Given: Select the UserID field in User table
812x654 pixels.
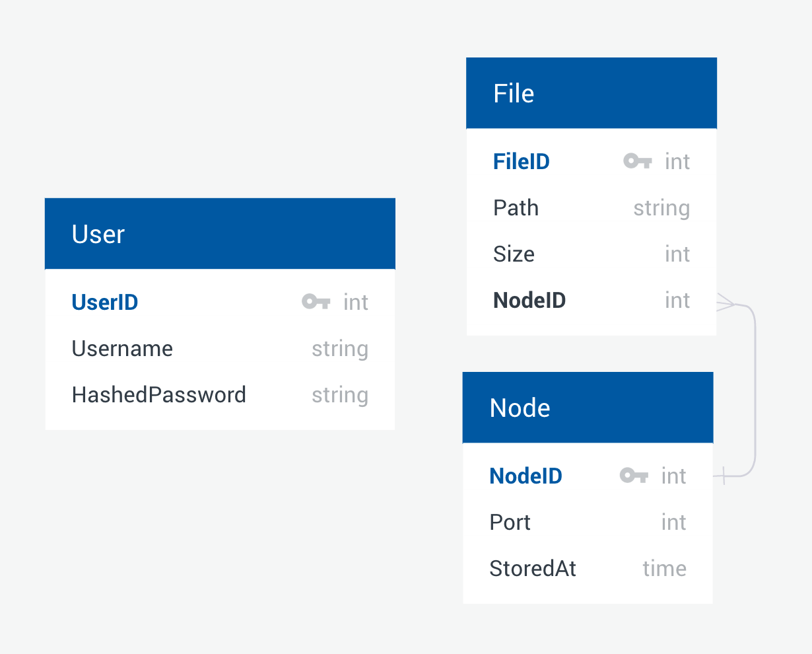Looking at the screenshot, I should (x=105, y=301).
